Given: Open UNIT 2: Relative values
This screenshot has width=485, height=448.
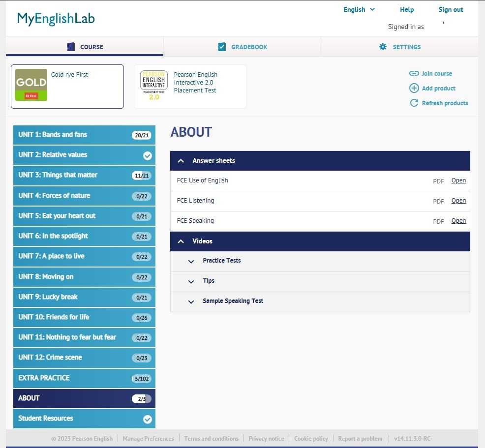Looking at the screenshot, I should point(84,155).
